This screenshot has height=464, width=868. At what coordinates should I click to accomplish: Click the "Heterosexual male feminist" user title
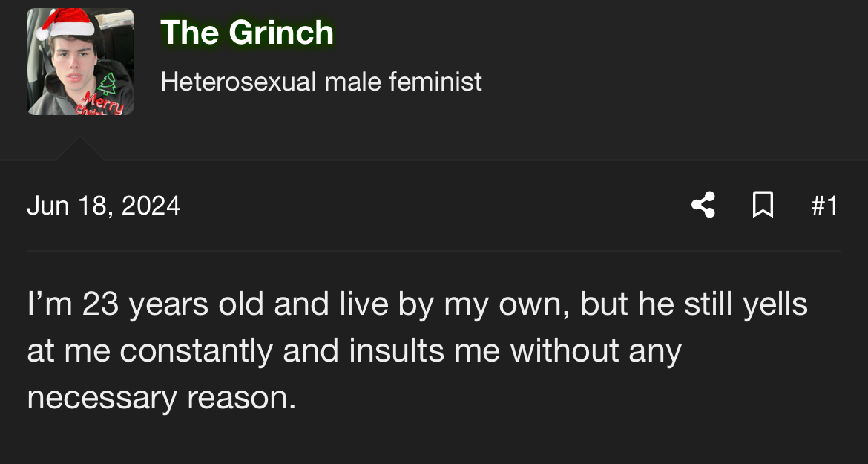321,81
